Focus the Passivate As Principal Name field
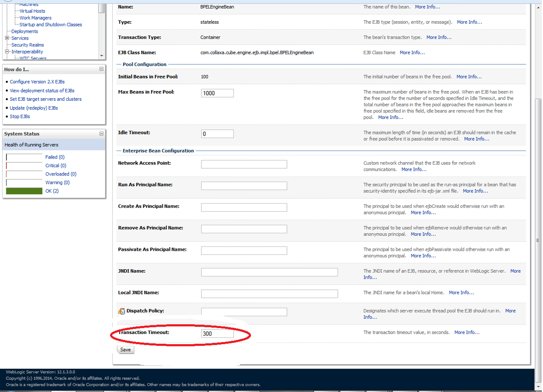The width and height of the screenshot is (543, 392). [244, 251]
